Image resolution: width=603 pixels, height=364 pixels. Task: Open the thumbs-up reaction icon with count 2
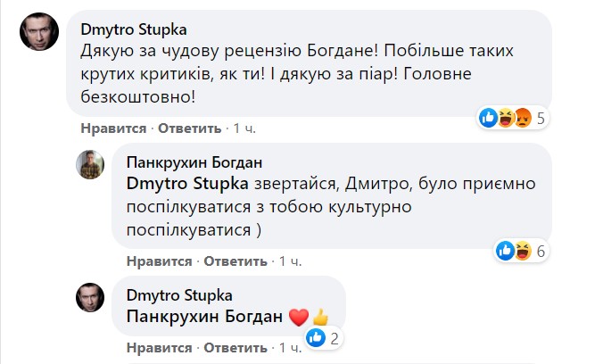click(x=315, y=337)
